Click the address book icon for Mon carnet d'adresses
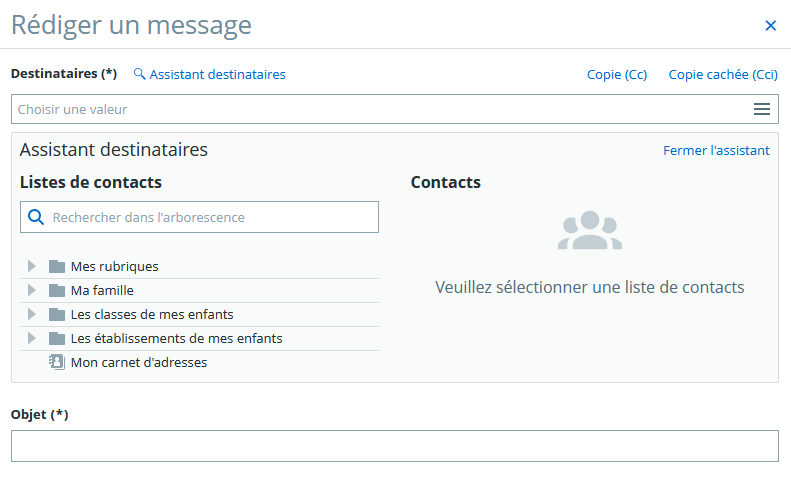Viewport: 791px width, 482px height. [x=57, y=362]
